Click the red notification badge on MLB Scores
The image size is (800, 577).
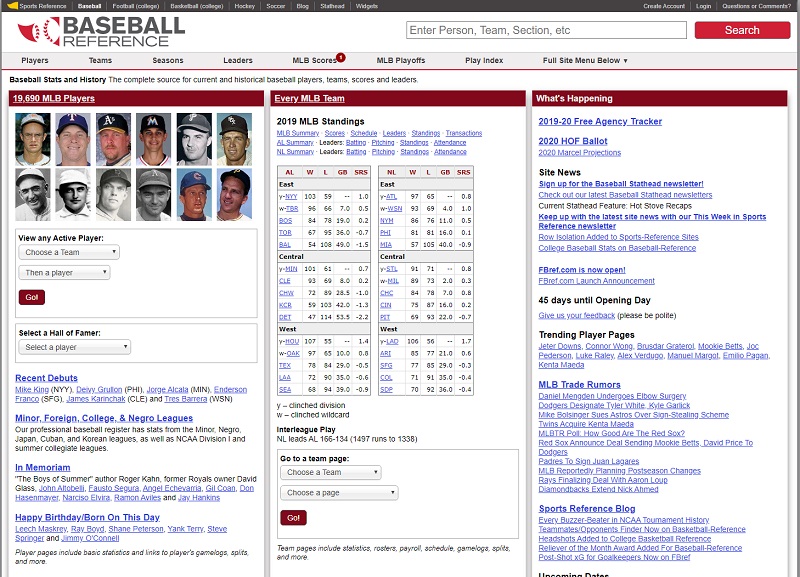pyautogui.click(x=341, y=57)
